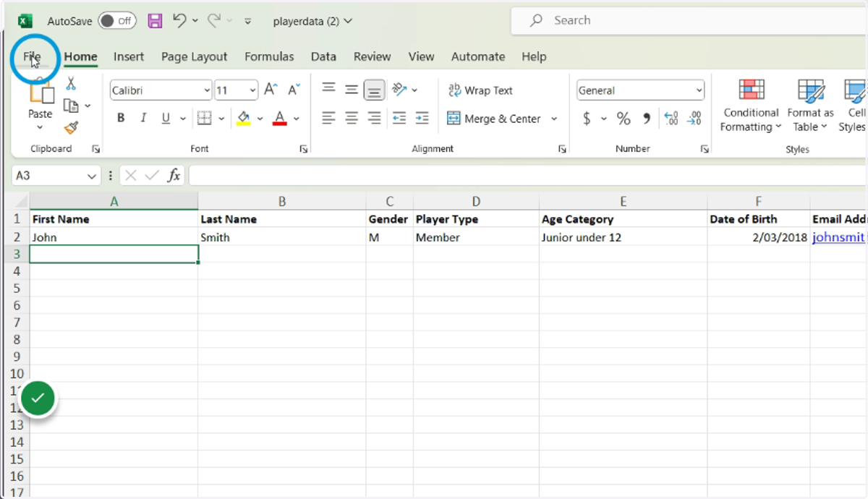The width and height of the screenshot is (868, 499).
Task: Click the Format Painter brush icon
Action: (71, 128)
